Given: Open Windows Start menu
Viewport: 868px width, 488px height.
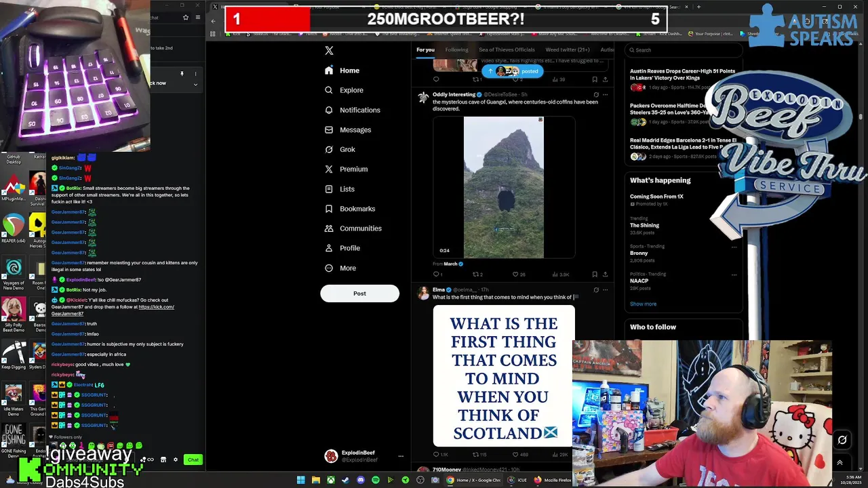Looking at the screenshot, I should point(300,480).
